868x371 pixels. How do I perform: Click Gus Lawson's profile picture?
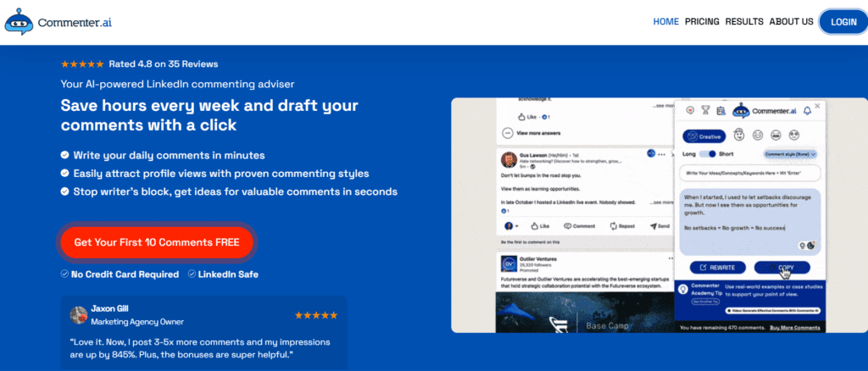[509, 160]
